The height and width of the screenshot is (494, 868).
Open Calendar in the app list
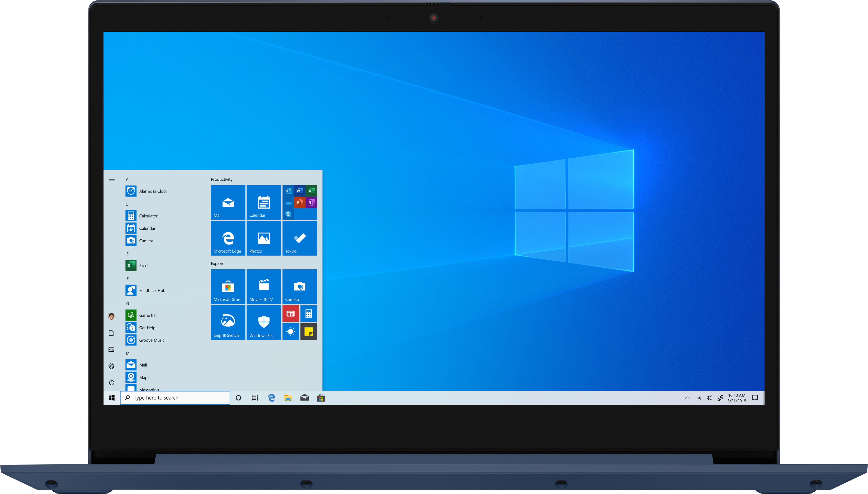pos(140,228)
